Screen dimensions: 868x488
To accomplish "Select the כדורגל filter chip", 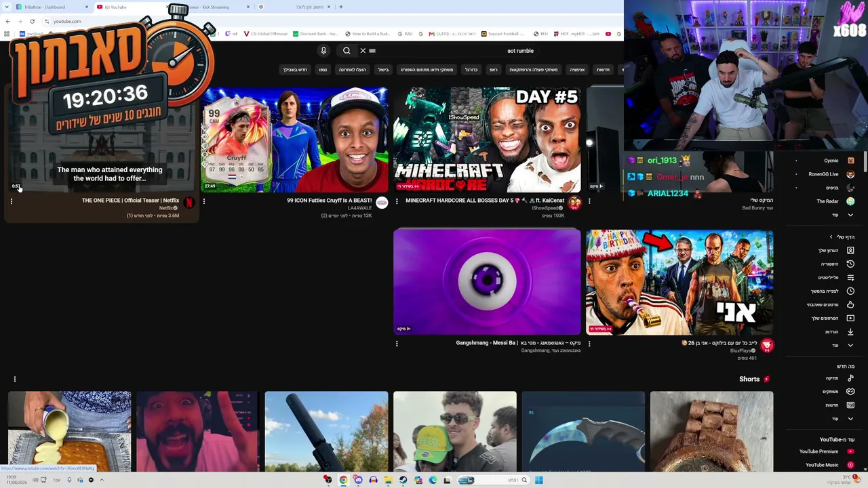I will click(x=471, y=70).
